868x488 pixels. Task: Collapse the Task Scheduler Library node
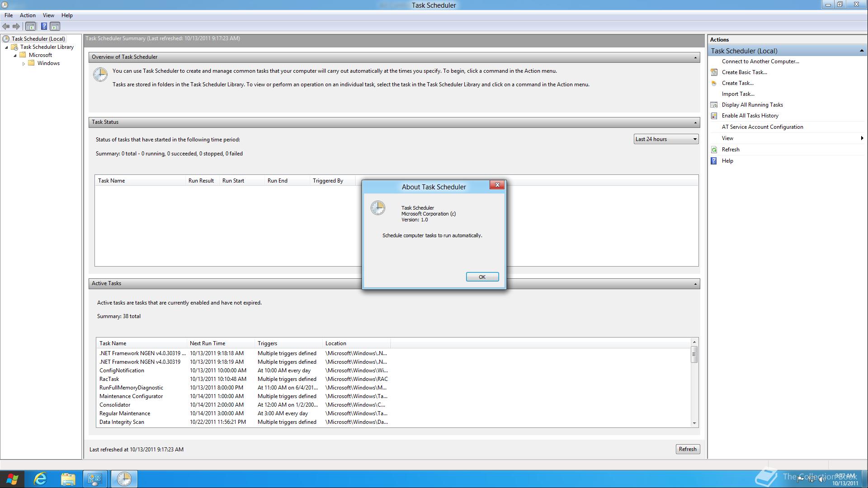pyautogui.click(x=7, y=47)
